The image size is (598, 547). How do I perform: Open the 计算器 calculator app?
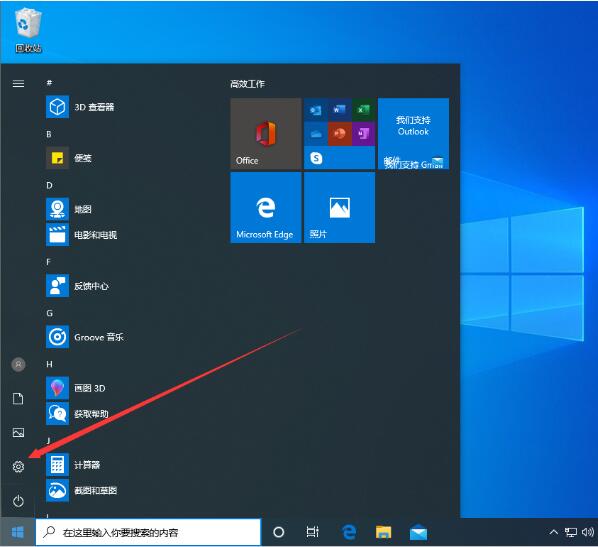click(73, 465)
